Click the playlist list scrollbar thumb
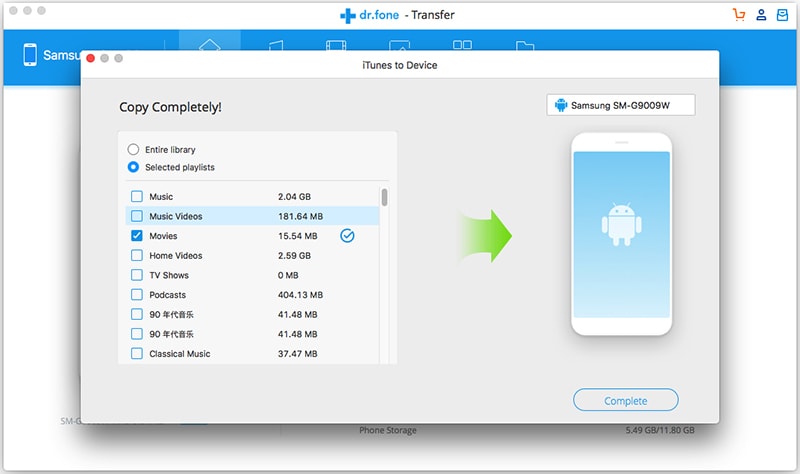The image size is (800, 474). (384, 197)
